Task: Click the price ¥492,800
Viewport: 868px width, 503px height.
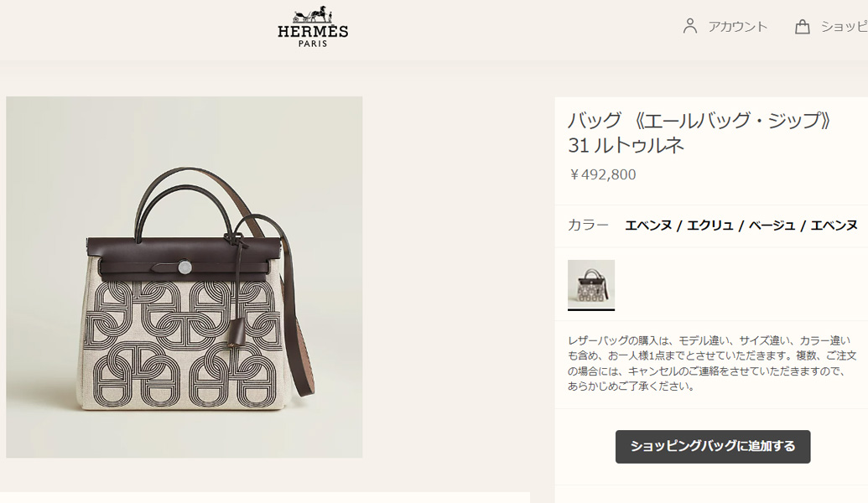Action: (x=602, y=175)
